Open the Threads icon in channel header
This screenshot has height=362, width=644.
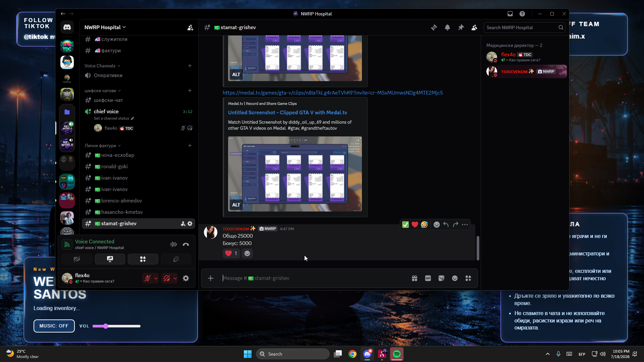click(434, 27)
